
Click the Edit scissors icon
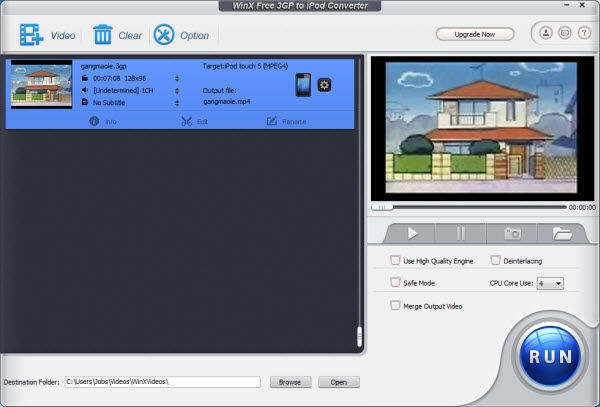click(x=186, y=121)
